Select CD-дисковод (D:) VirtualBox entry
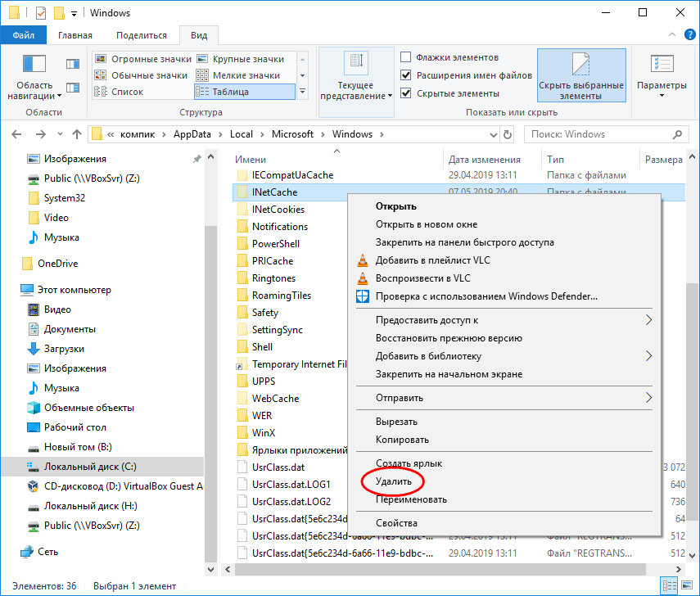Viewport: 700px width, 596px height. click(x=115, y=486)
